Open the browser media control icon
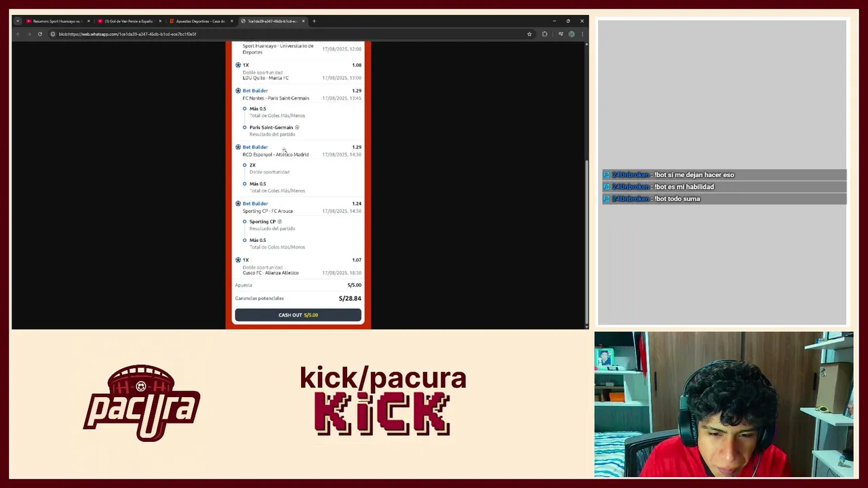This screenshot has height=488, width=868. pos(560,34)
